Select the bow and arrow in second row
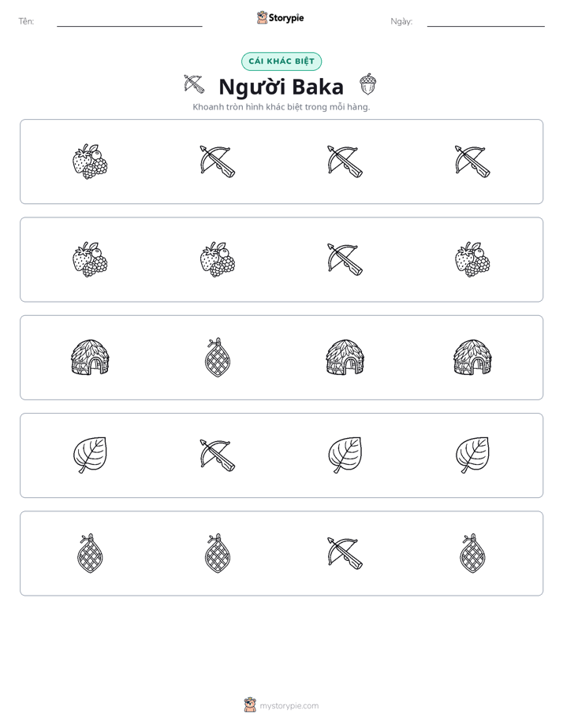 tap(345, 259)
